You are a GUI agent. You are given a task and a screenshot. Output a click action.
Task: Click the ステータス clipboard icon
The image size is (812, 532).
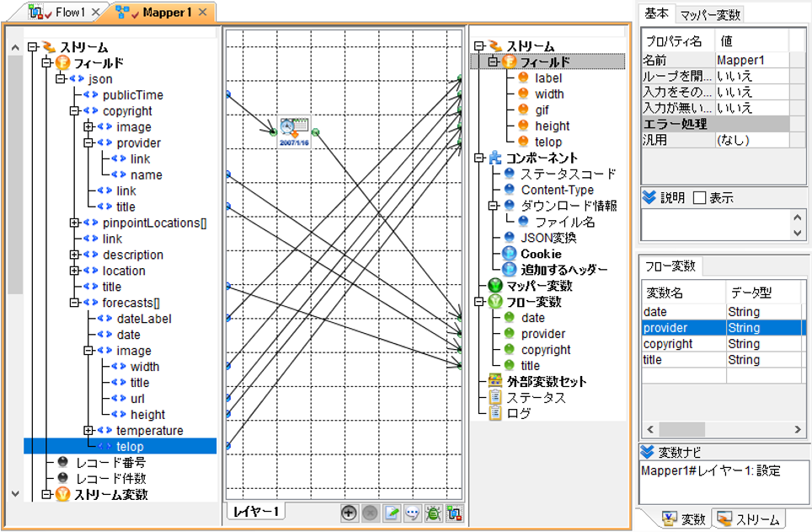point(495,397)
